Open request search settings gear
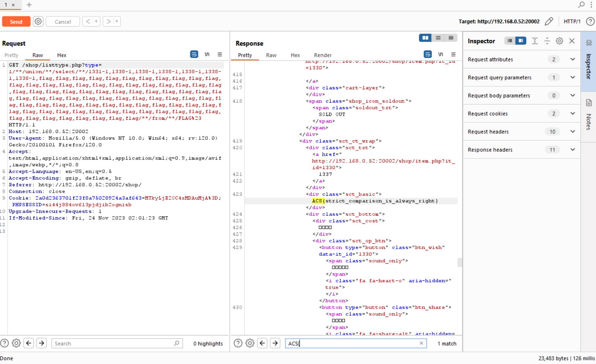The height and width of the screenshot is (364, 596). (16, 343)
